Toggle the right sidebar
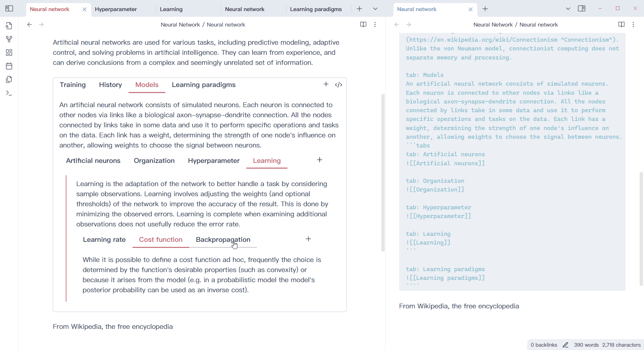This screenshot has width=644, height=350. point(582,9)
